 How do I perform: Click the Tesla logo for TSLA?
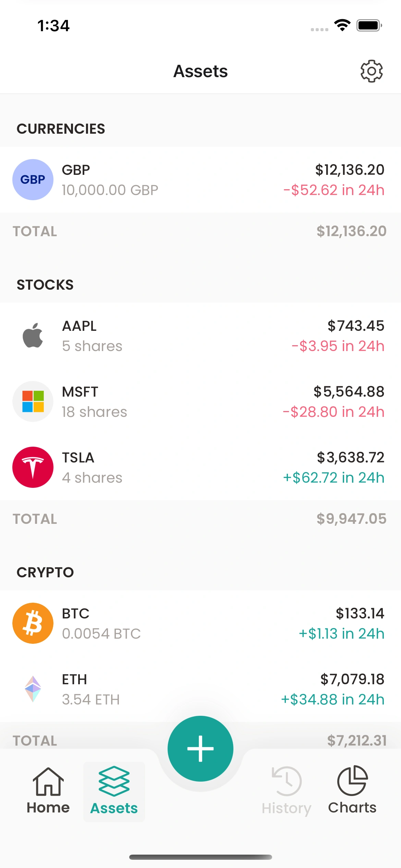pyautogui.click(x=33, y=467)
